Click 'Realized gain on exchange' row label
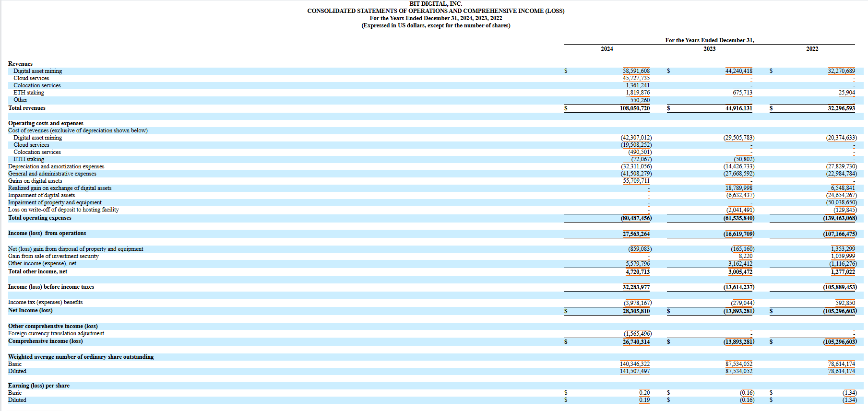Viewport: 868px width, 411px height. coord(59,188)
